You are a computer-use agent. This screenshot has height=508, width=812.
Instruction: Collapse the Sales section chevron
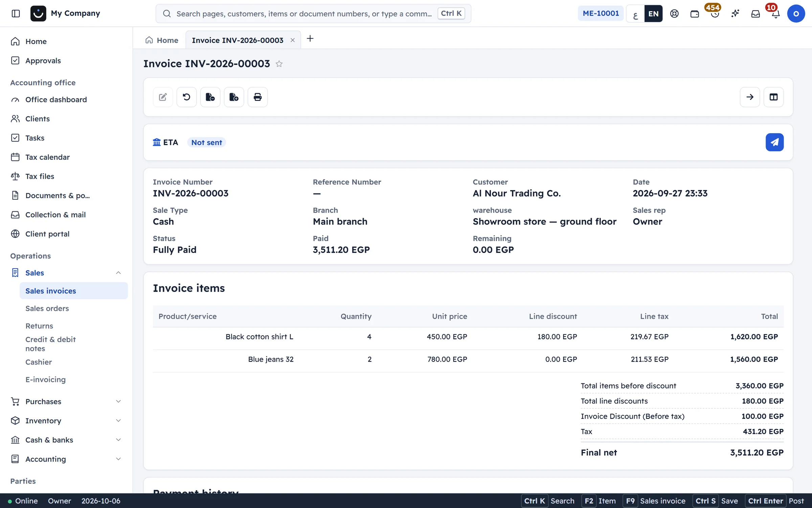tap(118, 273)
